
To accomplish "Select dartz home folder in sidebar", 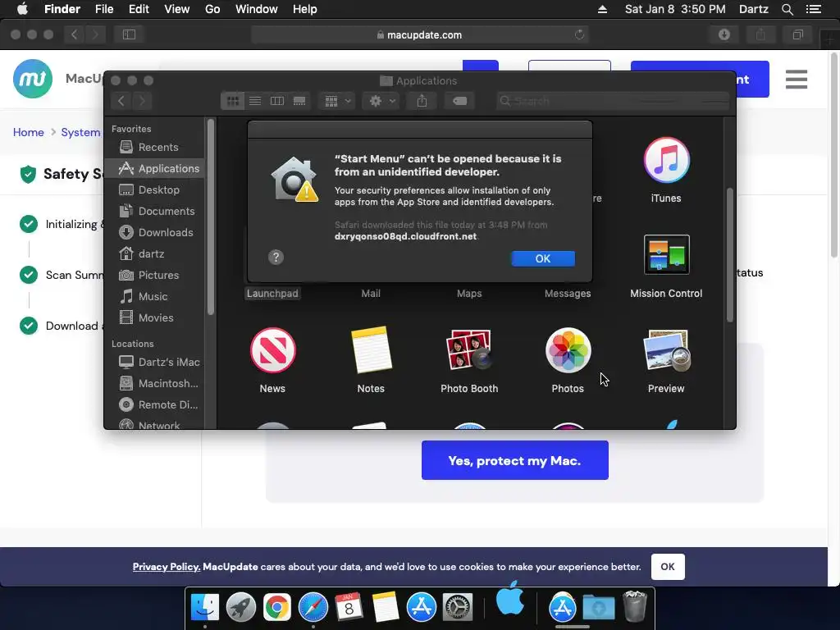I will click(x=154, y=254).
